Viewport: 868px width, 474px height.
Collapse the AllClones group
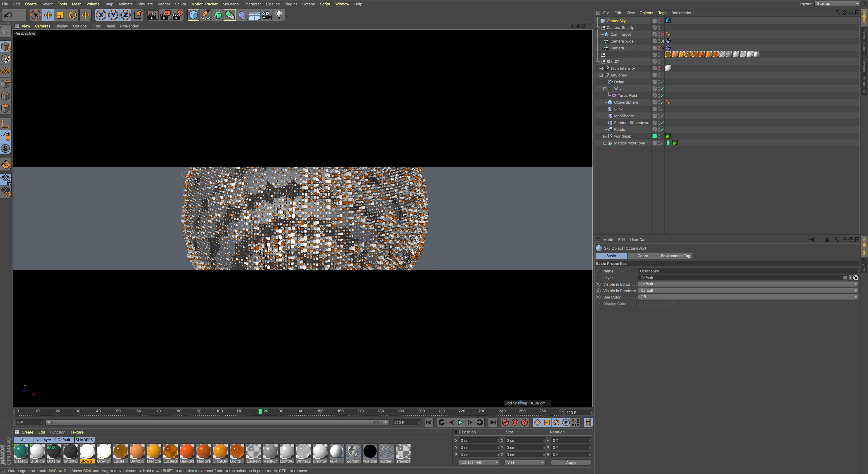coord(601,75)
